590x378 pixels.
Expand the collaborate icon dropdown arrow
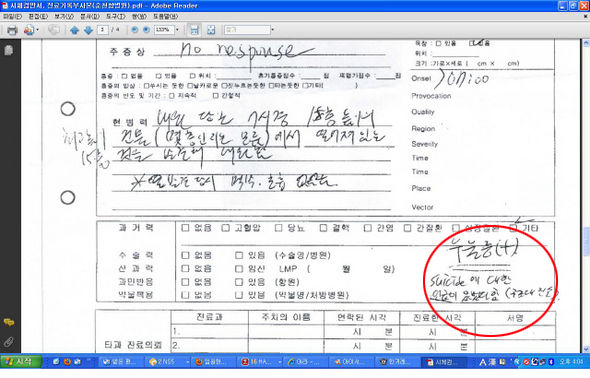pyautogui.click(x=38, y=30)
